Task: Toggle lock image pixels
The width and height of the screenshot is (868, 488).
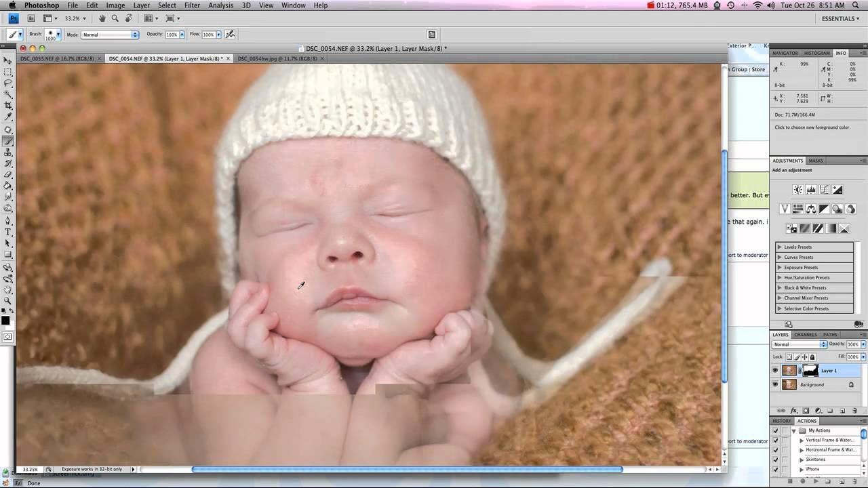Action: pyautogui.click(x=797, y=357)
